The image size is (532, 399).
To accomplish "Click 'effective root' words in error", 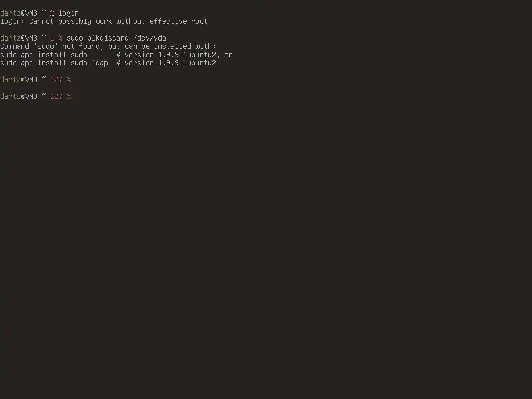I will coord(179,21).
